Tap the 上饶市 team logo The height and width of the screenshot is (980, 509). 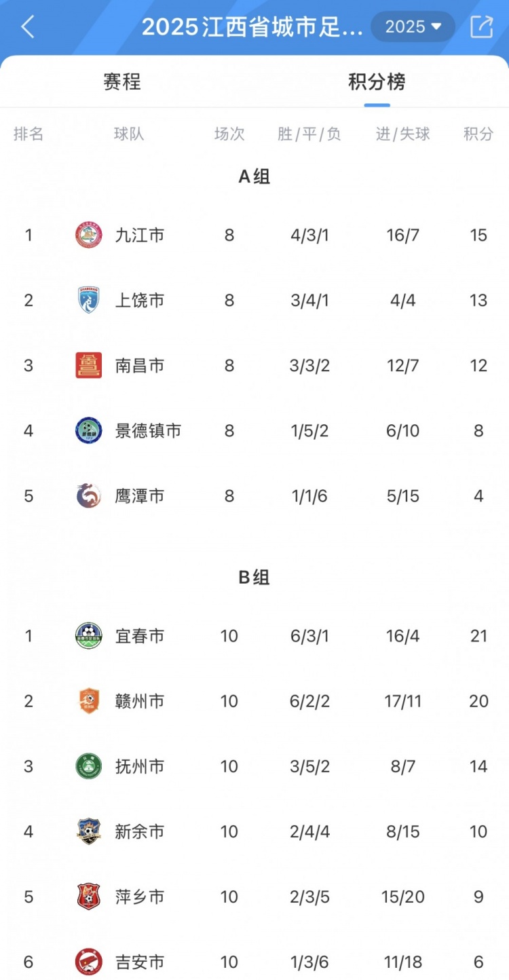coord(89,300)
